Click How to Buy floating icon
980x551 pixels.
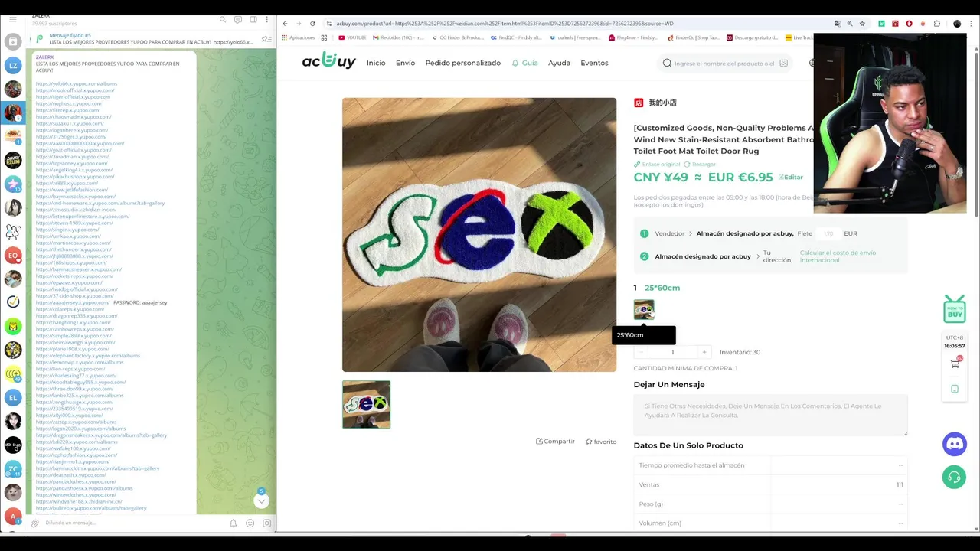point(955,308)
